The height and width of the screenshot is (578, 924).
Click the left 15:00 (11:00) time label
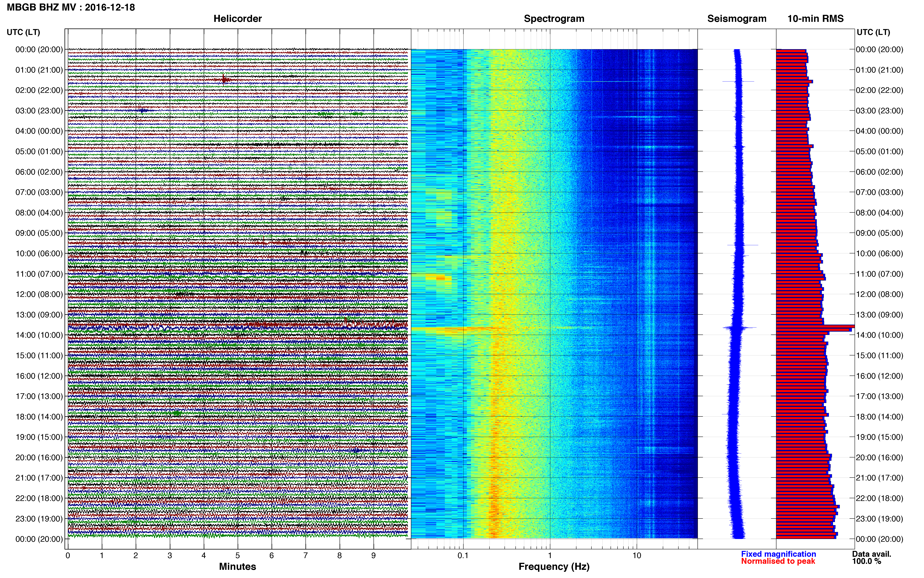tap(39, 355)
